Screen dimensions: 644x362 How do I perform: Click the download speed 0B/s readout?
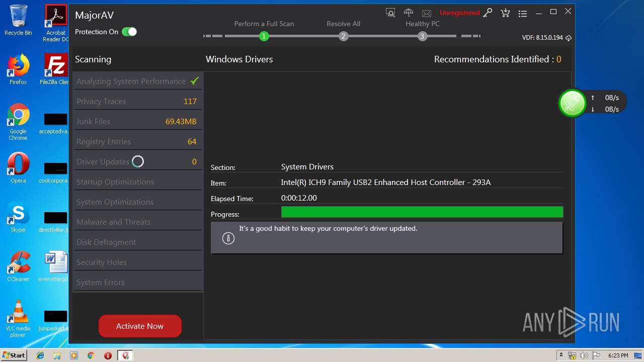[612, 109]
